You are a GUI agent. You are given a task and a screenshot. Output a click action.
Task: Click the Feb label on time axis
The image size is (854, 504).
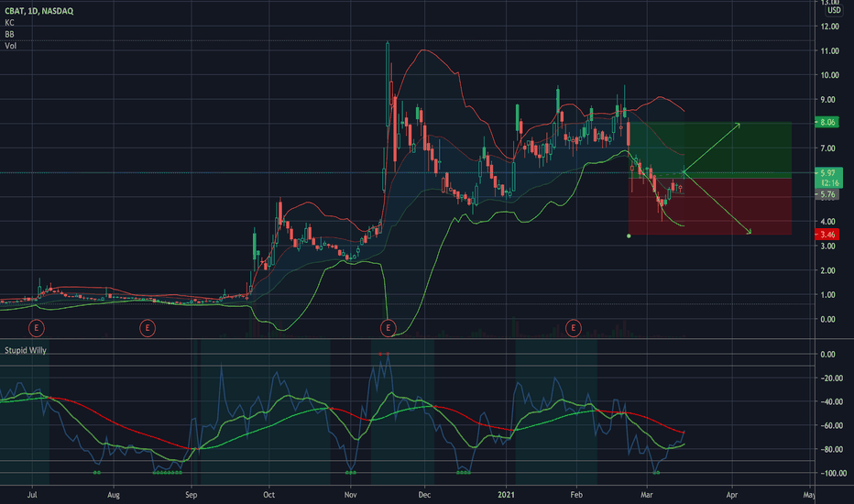tap(576, 495)
